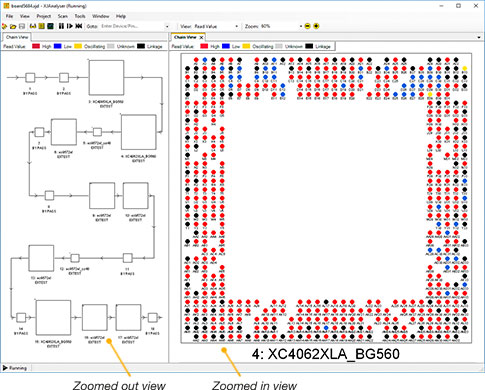485x390 pixels.
Task: Close the right Chain View tab
Action: (201, 37)
